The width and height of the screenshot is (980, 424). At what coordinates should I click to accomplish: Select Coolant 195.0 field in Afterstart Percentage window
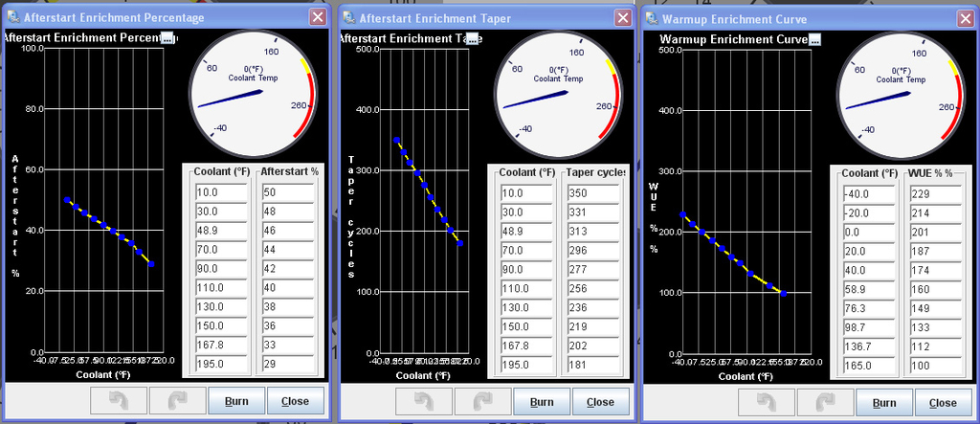pos(222,365)
